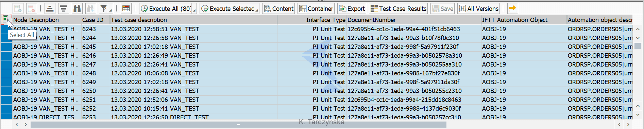The height and width of the screenshot is (129, 644).
Task: Click the Select All grid icon
Action: point(5,20)
